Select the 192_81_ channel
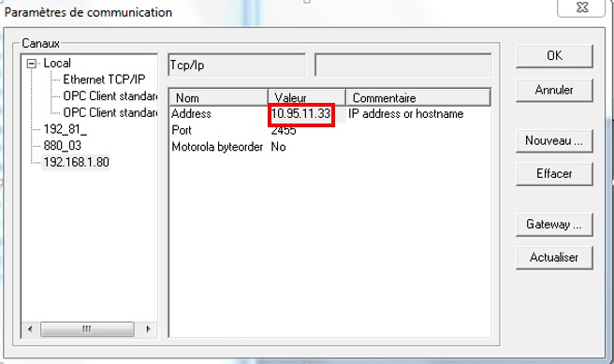 [65, 129]
